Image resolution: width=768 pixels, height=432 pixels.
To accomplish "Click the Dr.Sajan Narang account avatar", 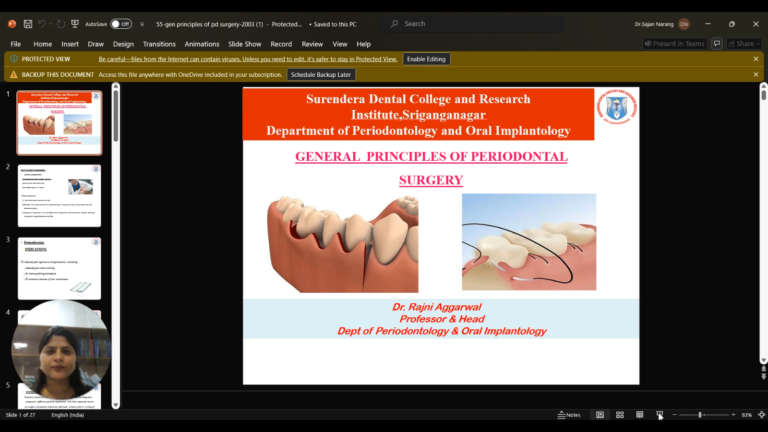I will tap(684, 24).
